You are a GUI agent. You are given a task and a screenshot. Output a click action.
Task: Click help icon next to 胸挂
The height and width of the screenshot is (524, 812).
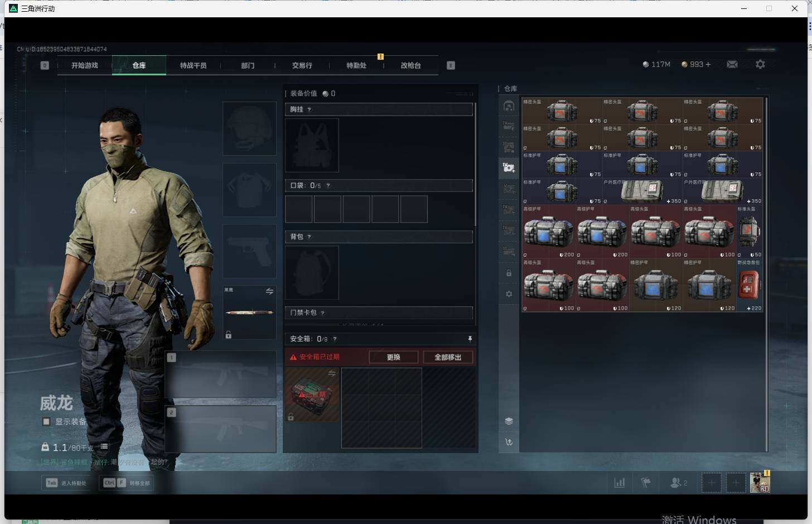[310, 109]
